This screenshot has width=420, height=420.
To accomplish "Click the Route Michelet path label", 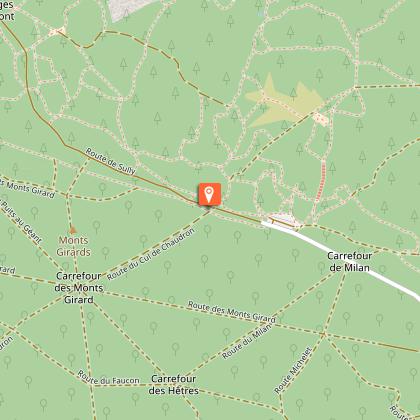I will pyautogui.click(x=293, y=370).
